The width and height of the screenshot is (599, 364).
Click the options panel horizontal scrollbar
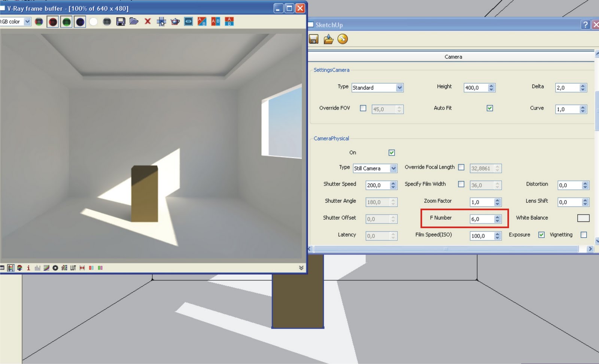(x=446, y=249)
